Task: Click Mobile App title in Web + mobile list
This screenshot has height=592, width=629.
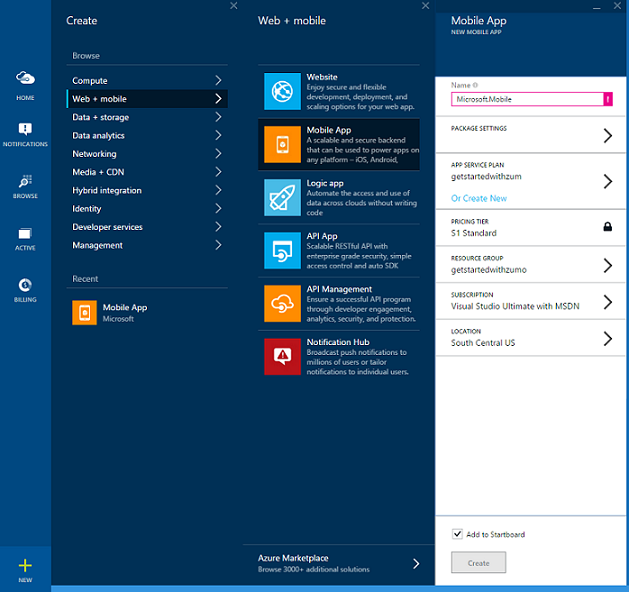Action: (x=329, y=130)
